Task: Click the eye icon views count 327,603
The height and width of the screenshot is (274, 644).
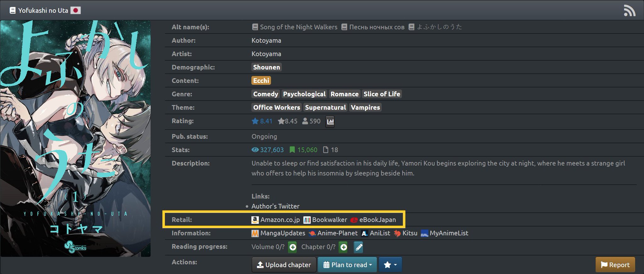Action: [268, 150]
